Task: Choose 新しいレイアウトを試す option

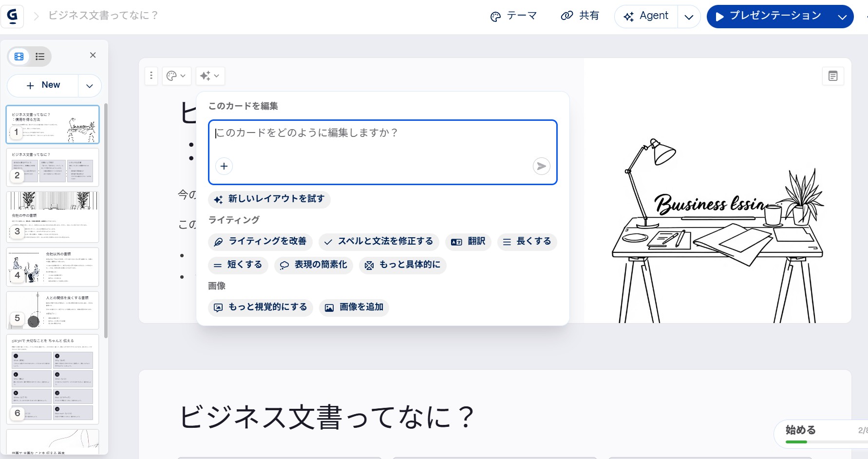Action: [269, 199]
